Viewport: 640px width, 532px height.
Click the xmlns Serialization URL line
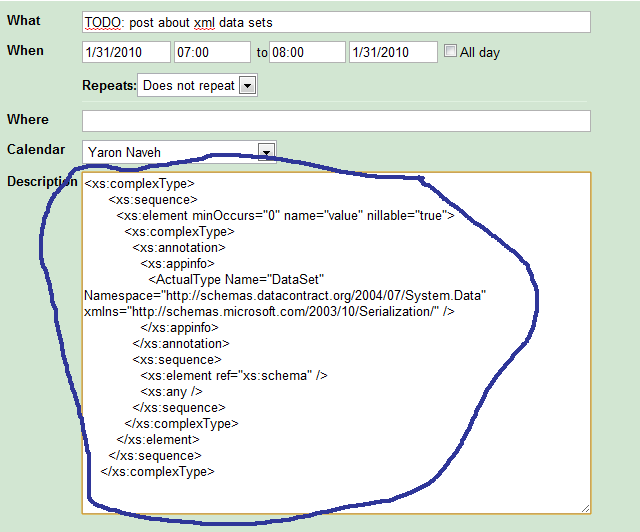(269, 312)
